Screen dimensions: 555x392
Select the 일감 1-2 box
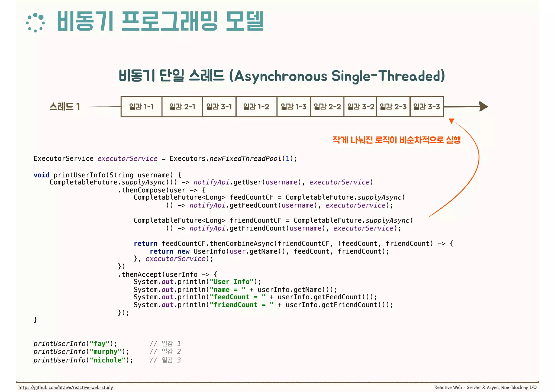[256, 106]
